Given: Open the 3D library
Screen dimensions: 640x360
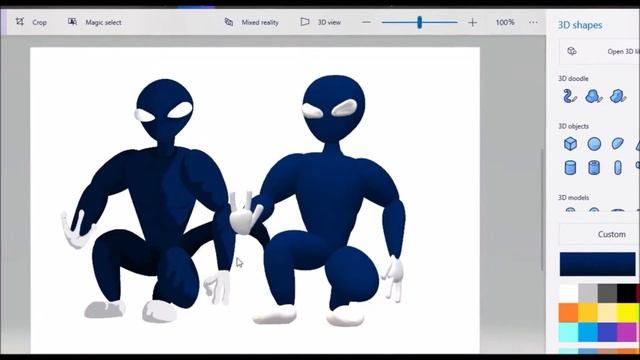Looking at the screenshot, I should click(600, 51).
